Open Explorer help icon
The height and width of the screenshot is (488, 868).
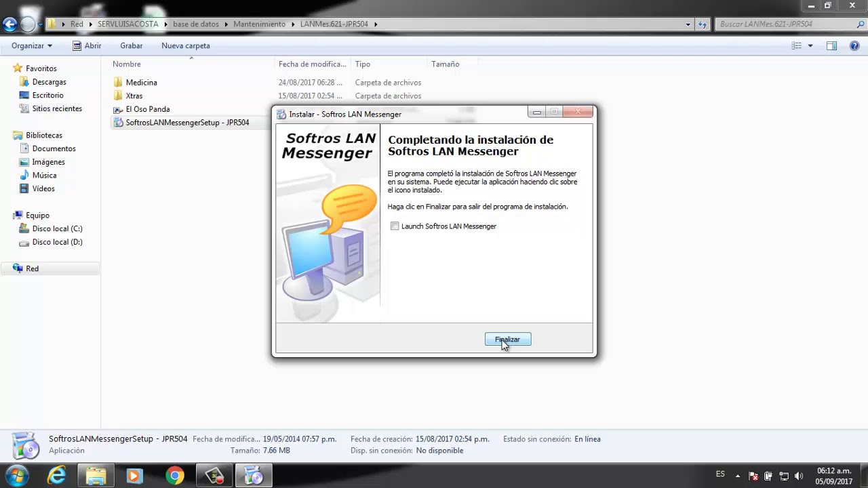coord(854,45)
